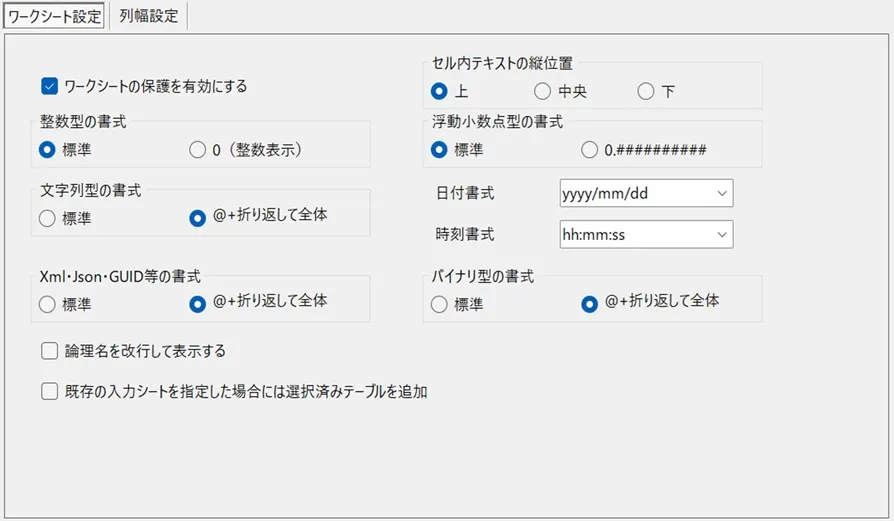Uncheck ワークシートの保護を有効にする checkbox

click(x=50, y=86)
